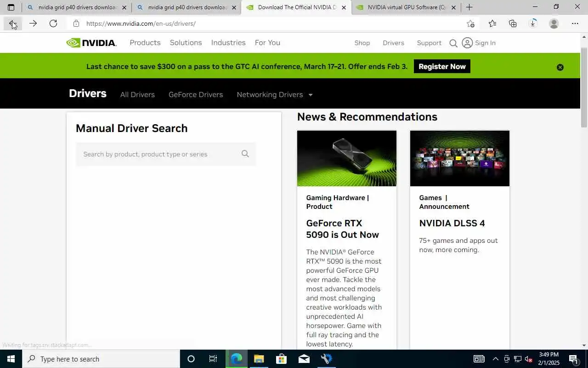588x368 pixels.
Task: Open the Products menu
Action: click(x=145, y=42)
